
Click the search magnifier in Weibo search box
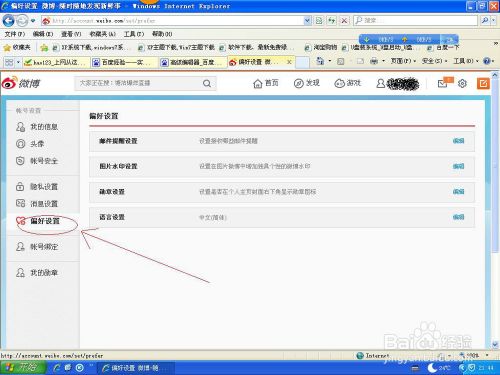click(207, 83)
